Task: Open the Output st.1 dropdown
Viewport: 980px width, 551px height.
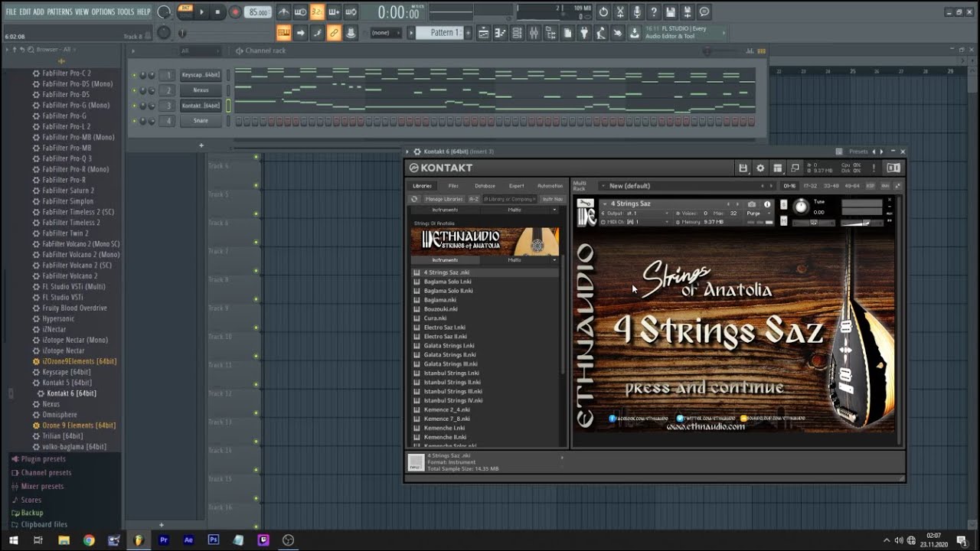Action: (637, 214)
